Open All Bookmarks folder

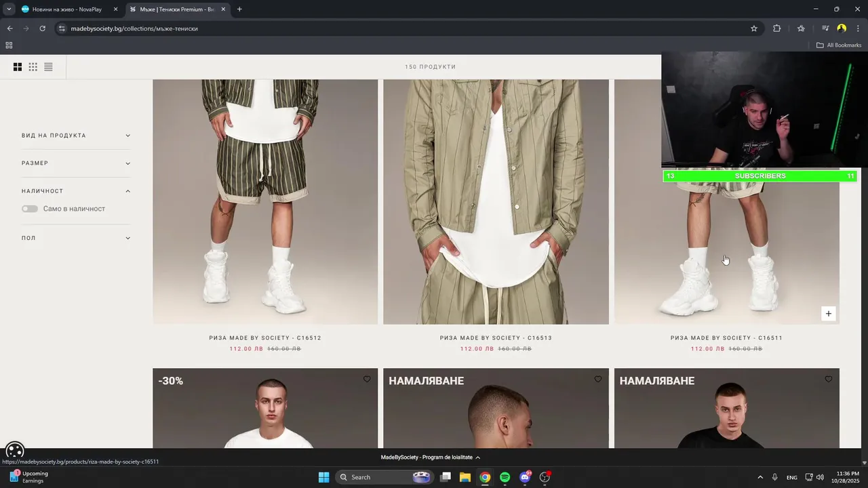(x=839, y=45)
